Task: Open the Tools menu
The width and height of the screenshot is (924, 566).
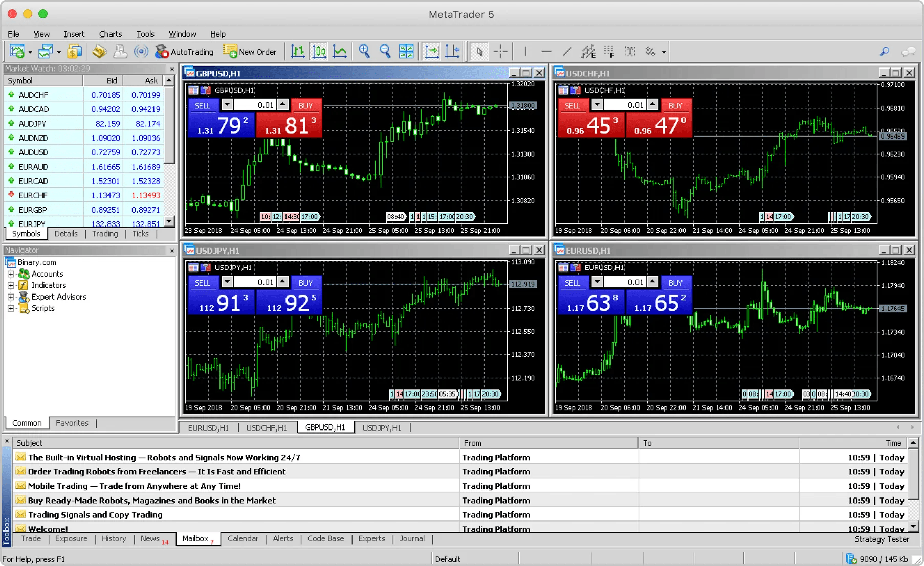Action: point(145,34)
